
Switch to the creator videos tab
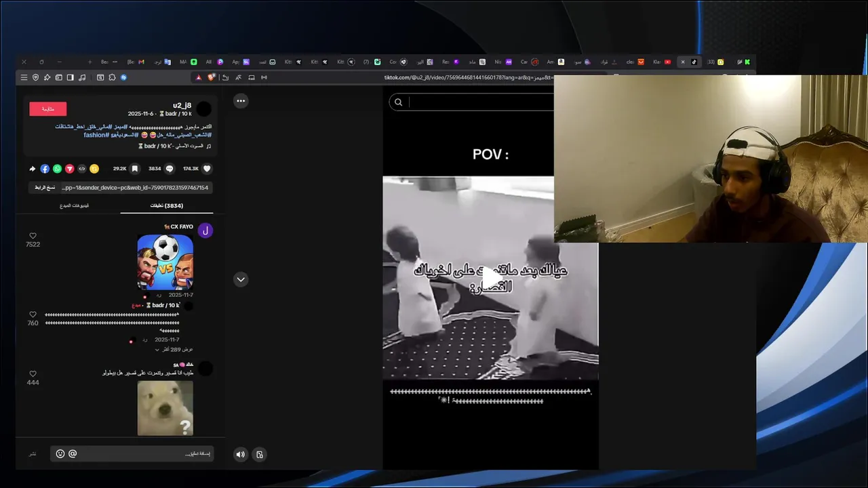(x=74, y=205)
